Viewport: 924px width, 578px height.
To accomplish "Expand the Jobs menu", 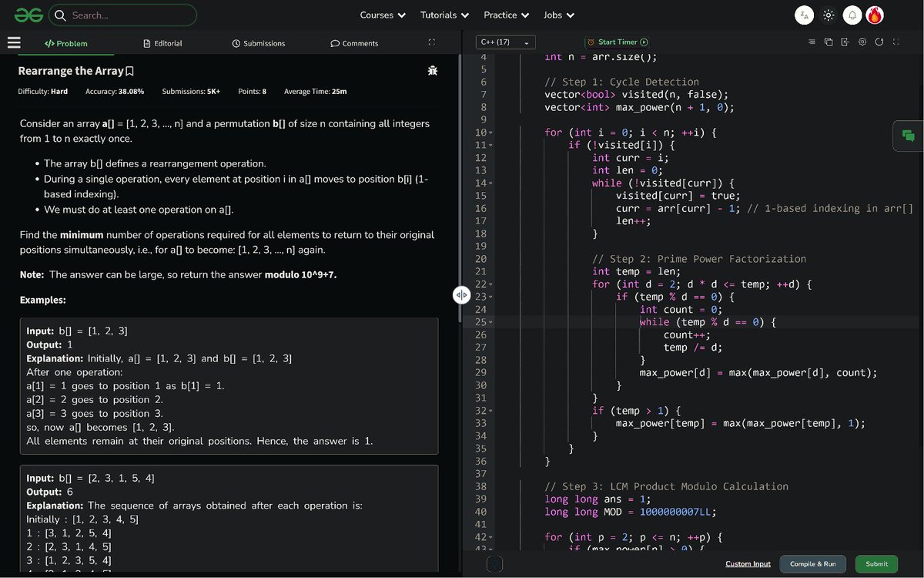I will 558,15.
